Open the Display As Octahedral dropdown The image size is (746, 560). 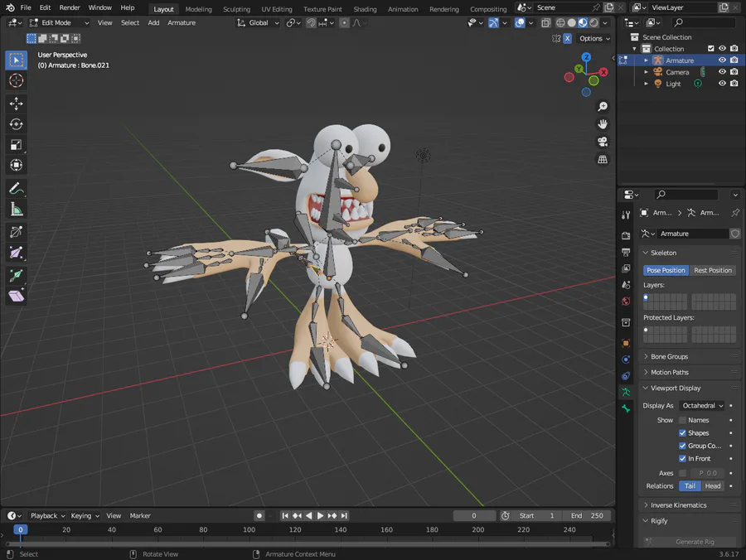[702, 405]
